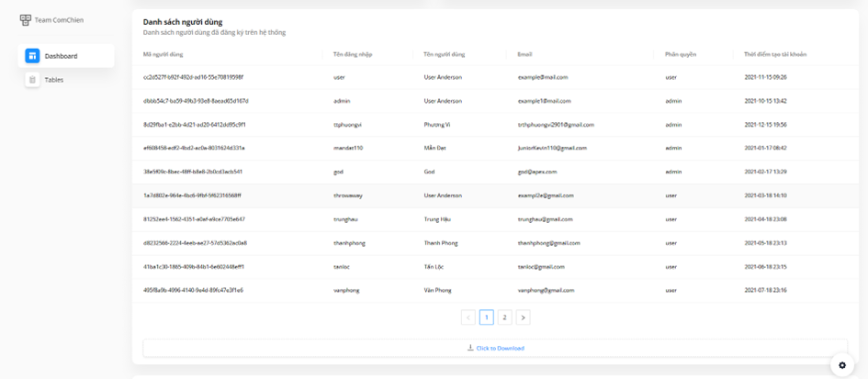Click user ID starting with 38e5f09c
The image size is (868, 379).
(193, 172)
